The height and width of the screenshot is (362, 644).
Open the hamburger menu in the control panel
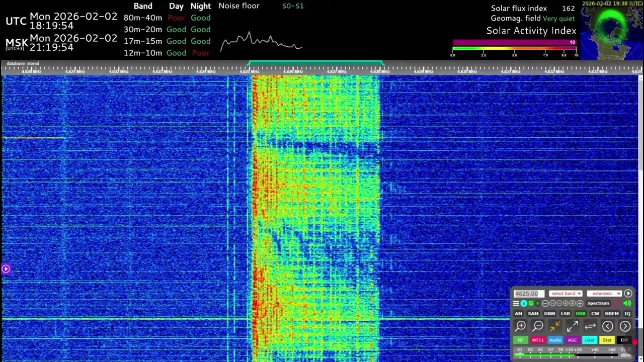(x=516, y=303)
